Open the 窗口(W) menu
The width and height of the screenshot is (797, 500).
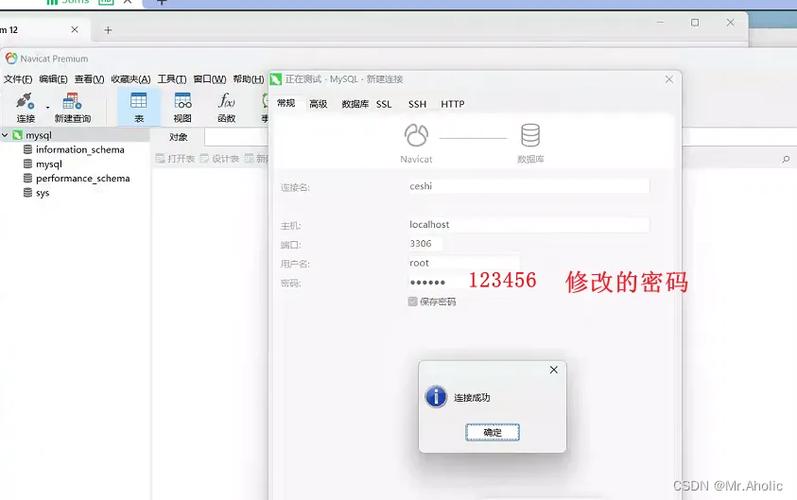click(209, 79)
